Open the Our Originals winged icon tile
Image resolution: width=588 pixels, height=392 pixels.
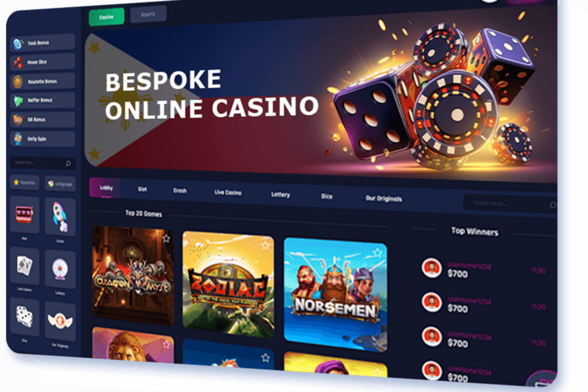click(60, 321)
